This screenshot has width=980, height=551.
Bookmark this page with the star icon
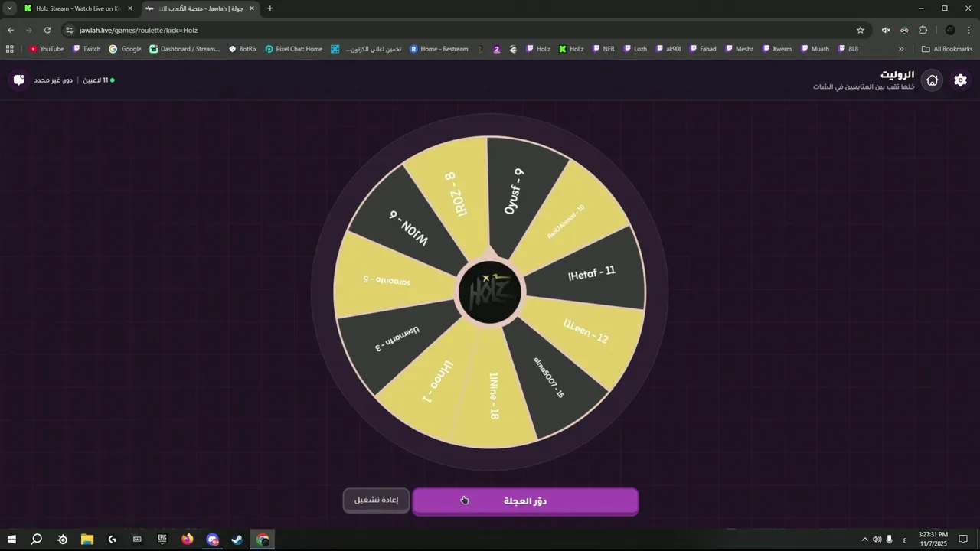pyautogui.click(x=861, y=30)
